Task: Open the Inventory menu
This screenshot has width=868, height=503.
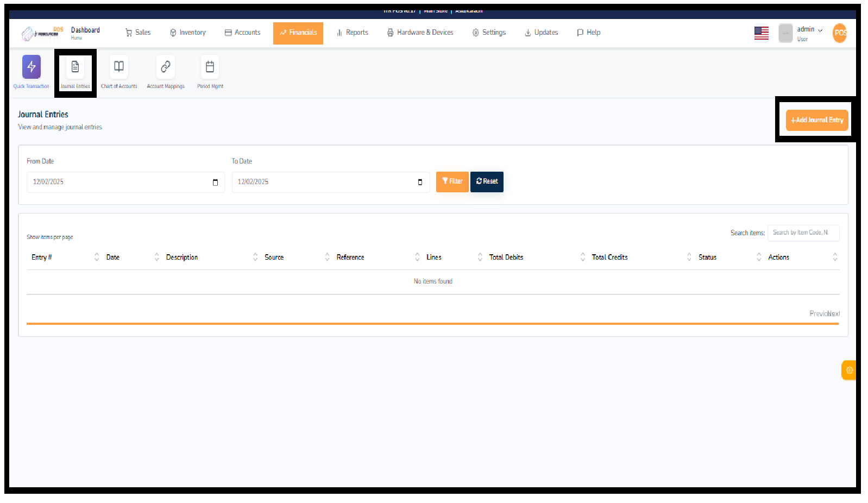Action: click(x=188, y=33)
